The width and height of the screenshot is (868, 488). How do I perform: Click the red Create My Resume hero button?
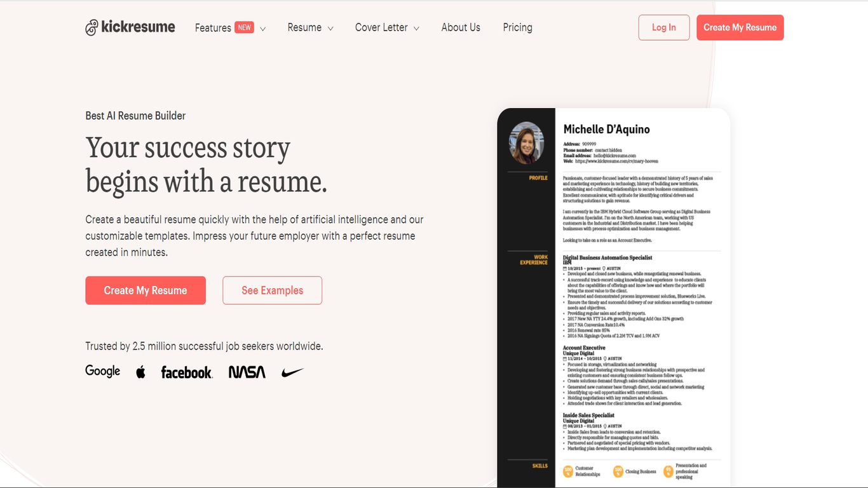(145, 290)
